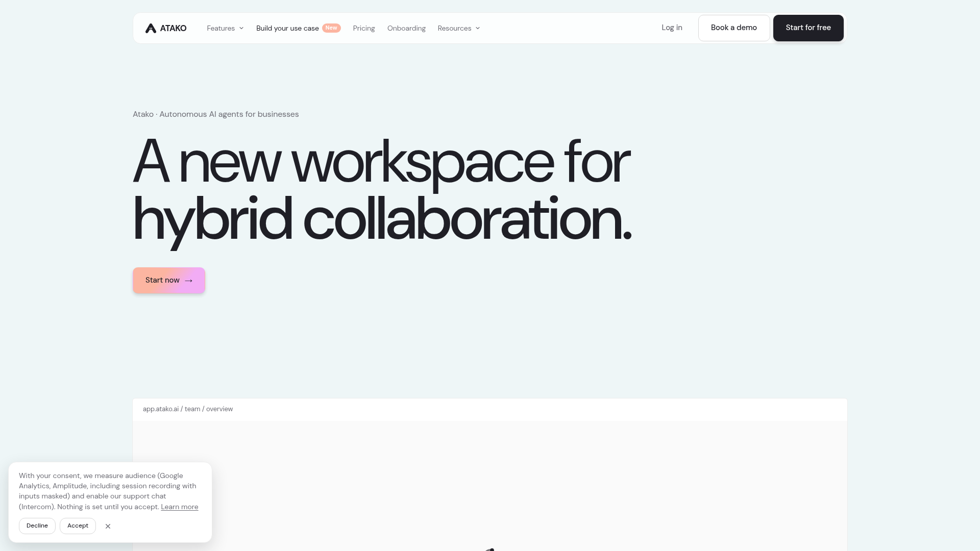Decline the cookie consent
Screen dimensions: 980x551
(37, 526)
